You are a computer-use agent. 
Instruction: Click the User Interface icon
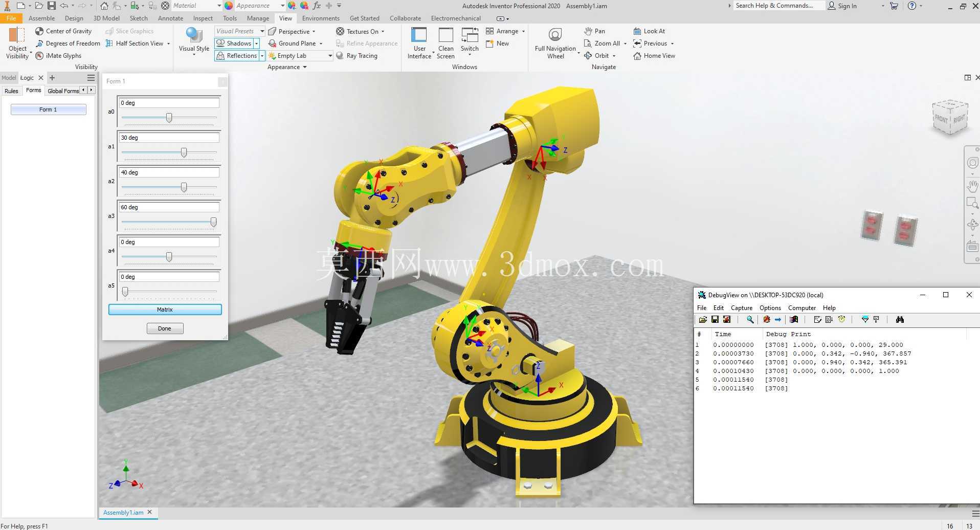tap(419, 35)
